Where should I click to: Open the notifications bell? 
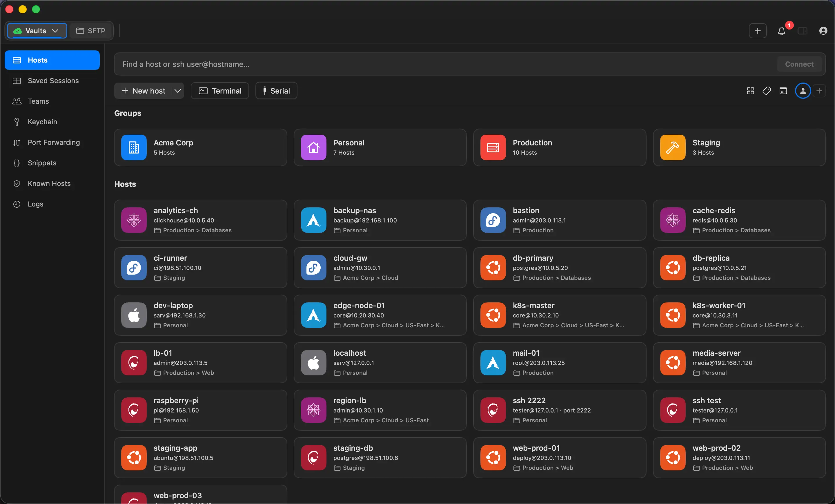[781, 31]
